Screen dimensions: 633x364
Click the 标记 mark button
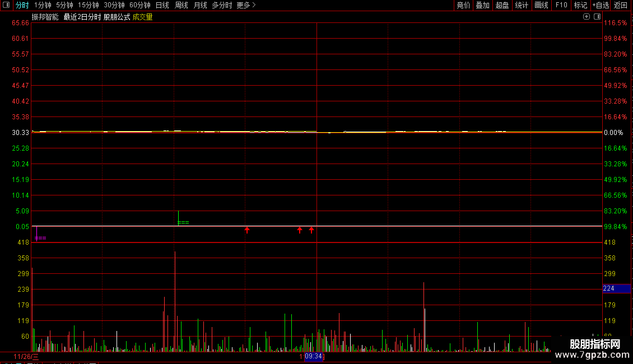coord(580,5)
